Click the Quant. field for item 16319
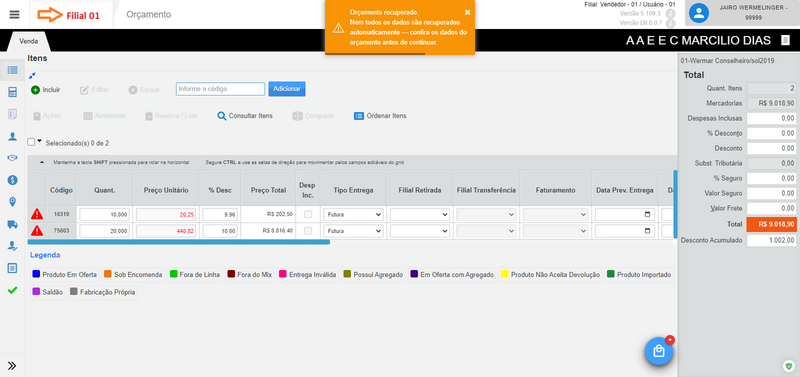Image resolution: width=800 pixels, height=377 pixels. click(x=104, y=215)
